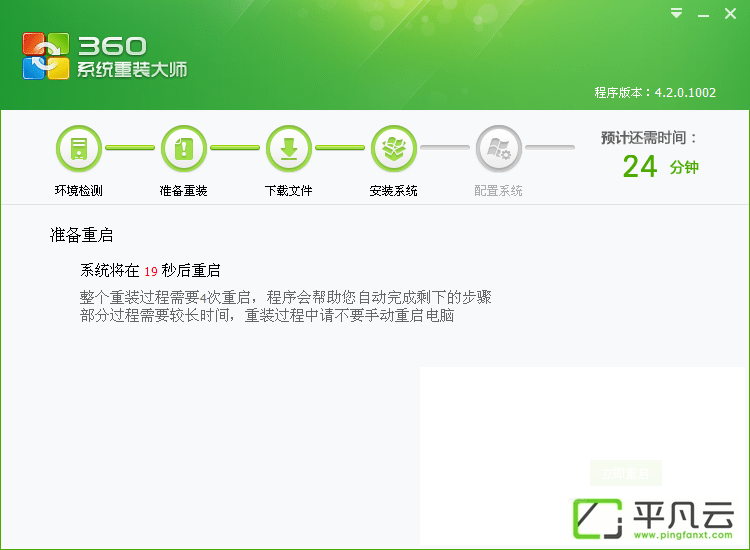Image resolution: width=750 pixels, height=550 pixels.
Task: Click the 360 系统重装大师 logo
Action: (104, 56)
